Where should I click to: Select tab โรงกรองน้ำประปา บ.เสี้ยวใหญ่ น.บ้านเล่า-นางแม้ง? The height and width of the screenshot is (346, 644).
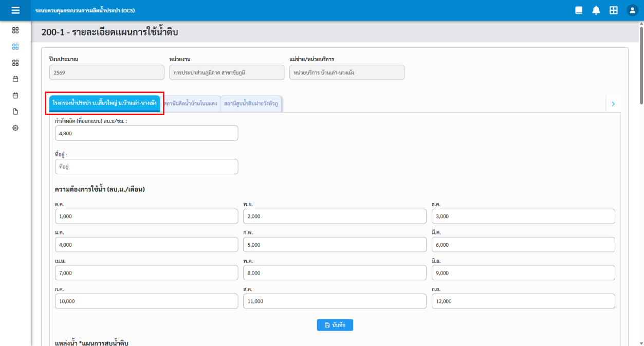(x=105, y=103)
